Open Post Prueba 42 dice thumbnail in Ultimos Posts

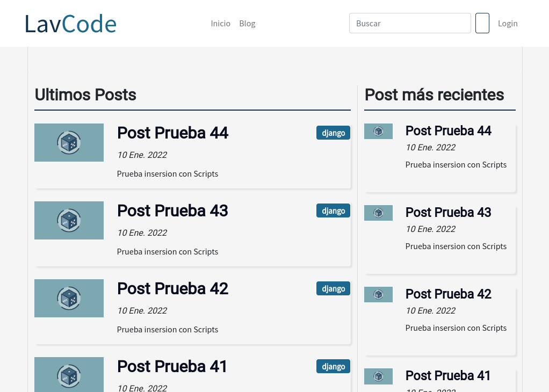pos(69,298)
